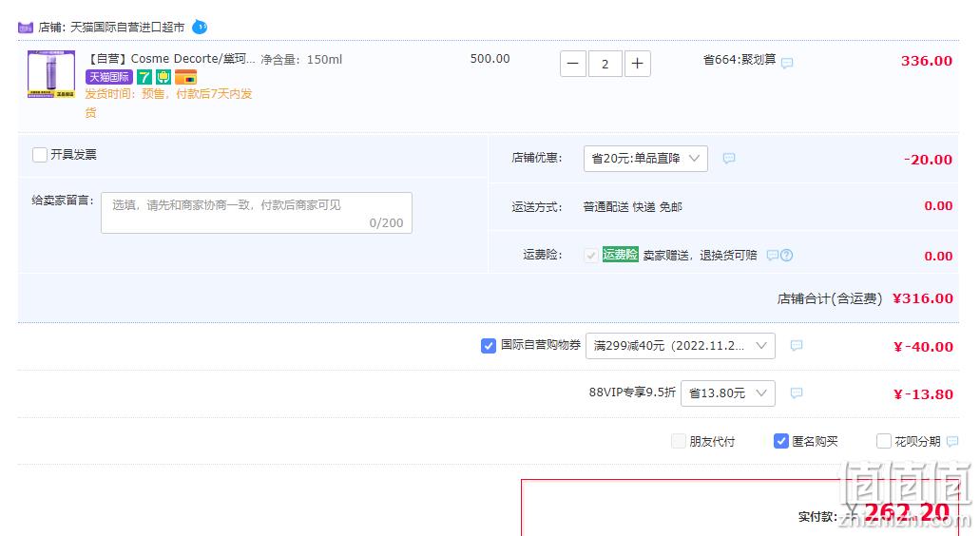The width and height of the screenshot is (980, 536).
Task: Tick the 朋友代付 checkbox
Action: click(x=678, y=441)
